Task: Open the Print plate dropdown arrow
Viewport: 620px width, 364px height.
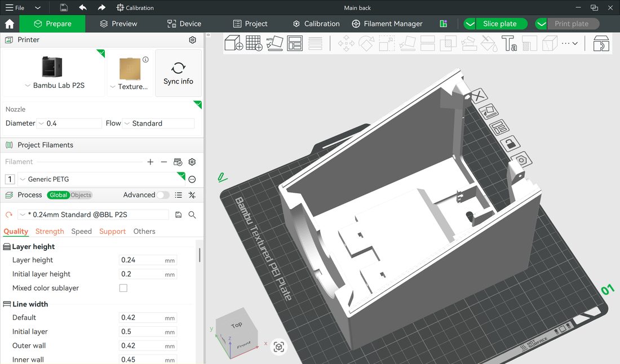Action: click(x=541, y=24)
